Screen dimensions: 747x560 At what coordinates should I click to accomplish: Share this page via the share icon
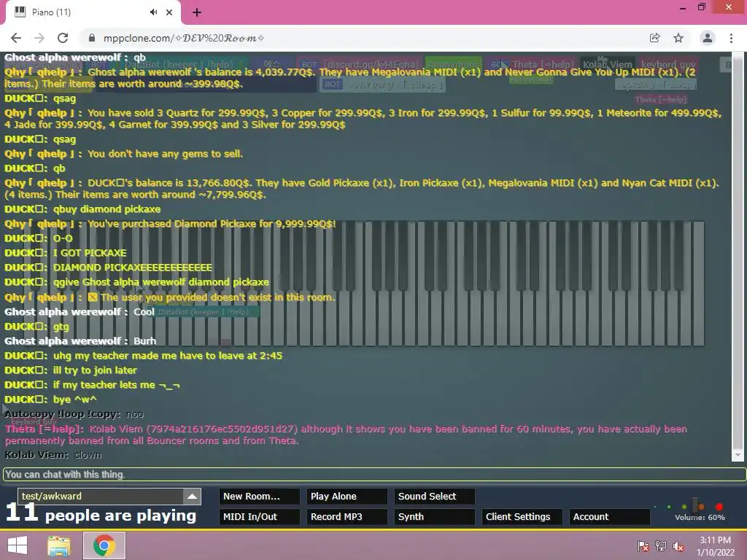tap(654, 38)
